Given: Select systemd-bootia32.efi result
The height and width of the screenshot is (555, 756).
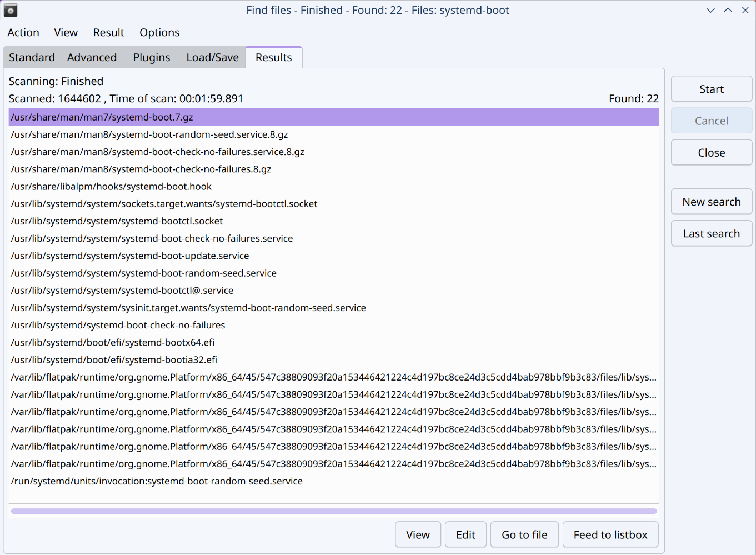Looking at the screenshot, I should click(334, 360).
